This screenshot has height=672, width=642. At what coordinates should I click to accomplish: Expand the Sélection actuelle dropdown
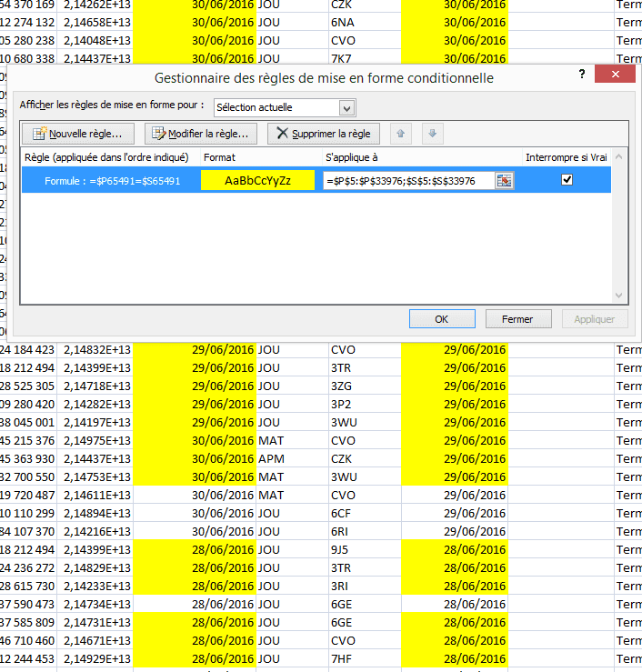(346, 108)
